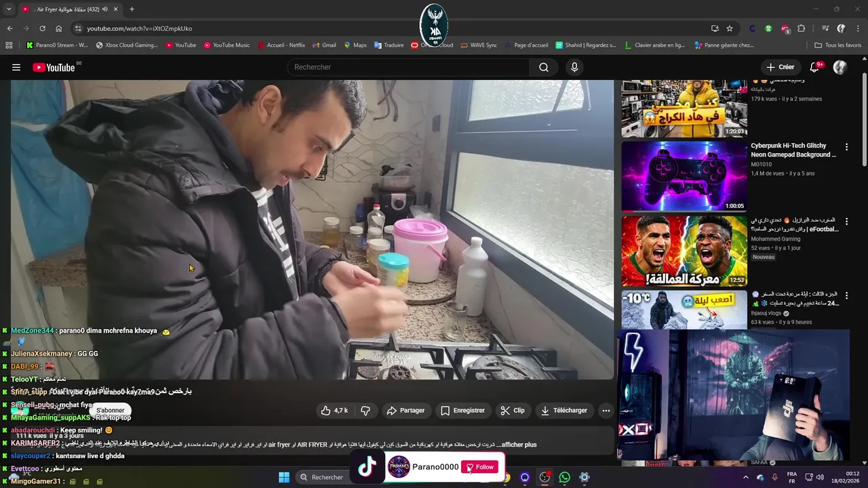Dislike the video with thumbs down
Viewport: 868px width, 488px height.
coord(366,410)
